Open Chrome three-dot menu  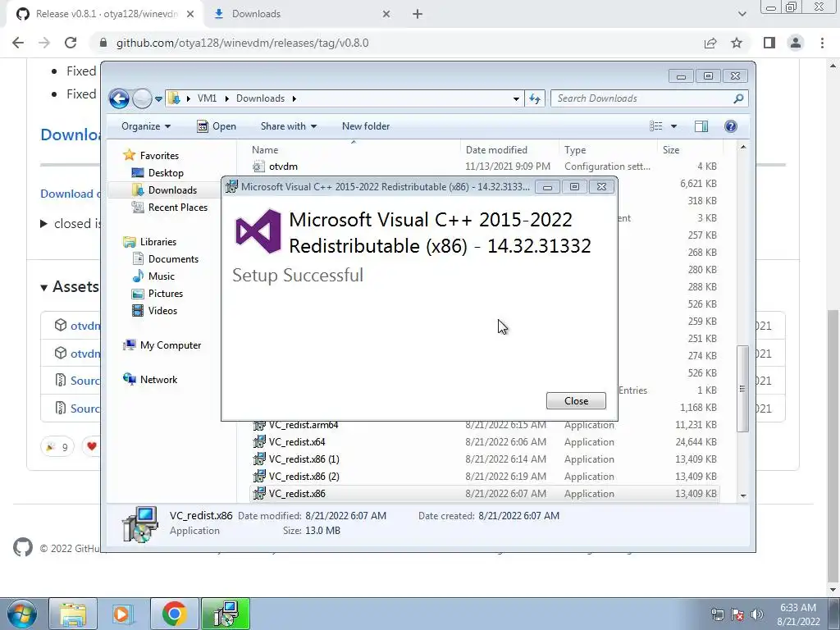pos(822,43)
